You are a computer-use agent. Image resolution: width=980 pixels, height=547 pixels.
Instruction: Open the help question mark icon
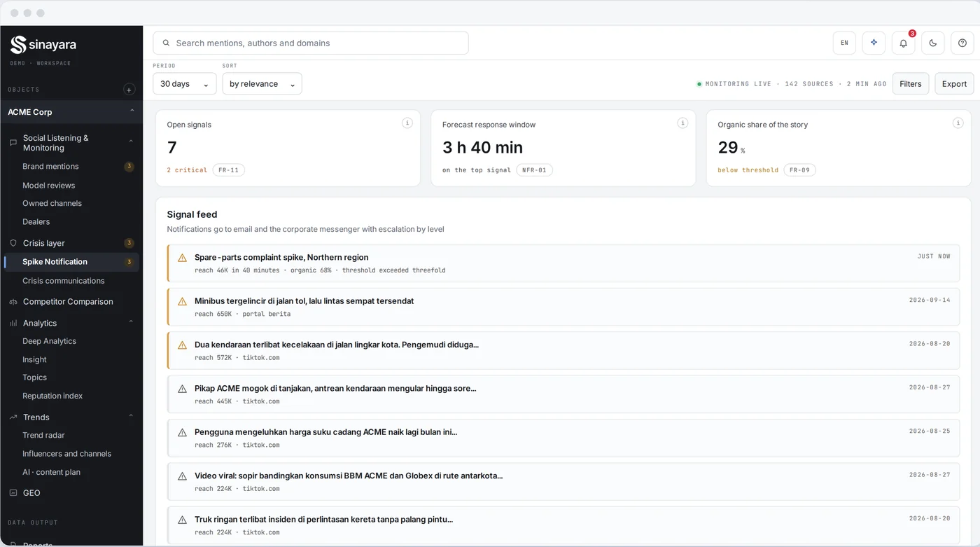pos(962,43)
